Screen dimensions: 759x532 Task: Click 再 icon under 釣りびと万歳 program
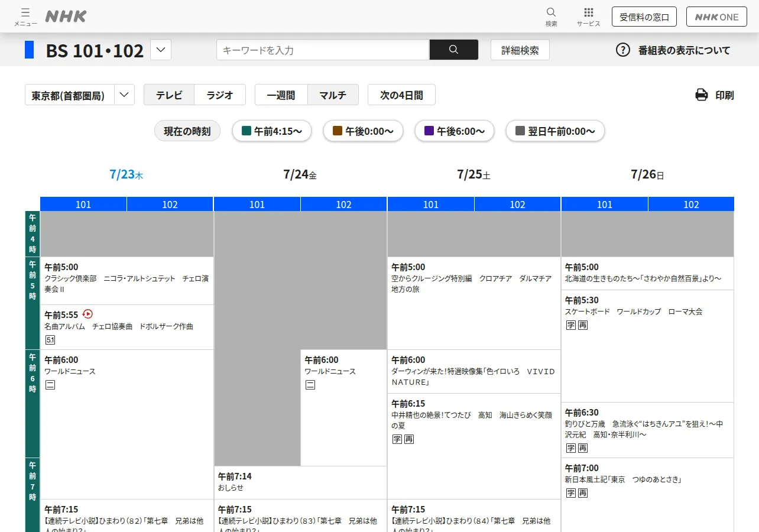(x=583, y=448)
